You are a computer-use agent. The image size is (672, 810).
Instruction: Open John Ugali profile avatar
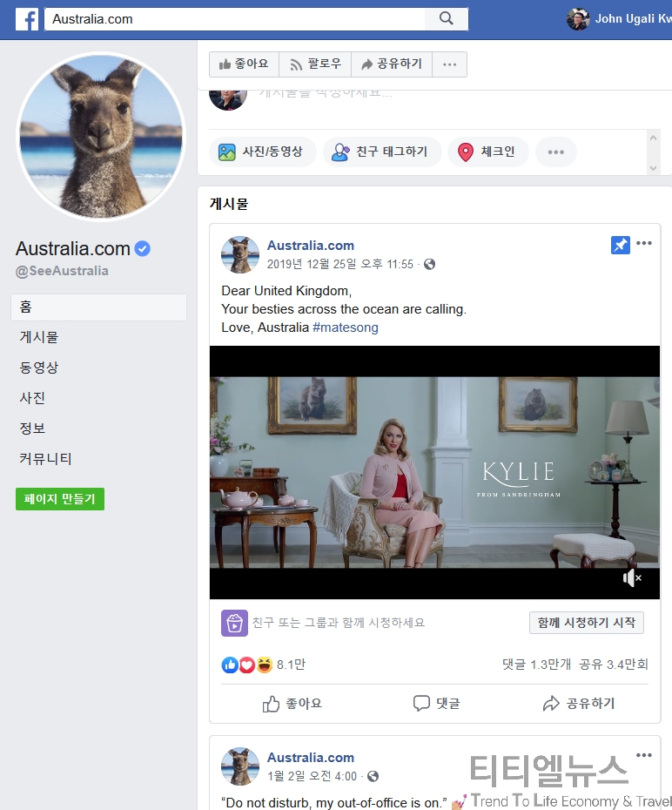tap(578, 19)
